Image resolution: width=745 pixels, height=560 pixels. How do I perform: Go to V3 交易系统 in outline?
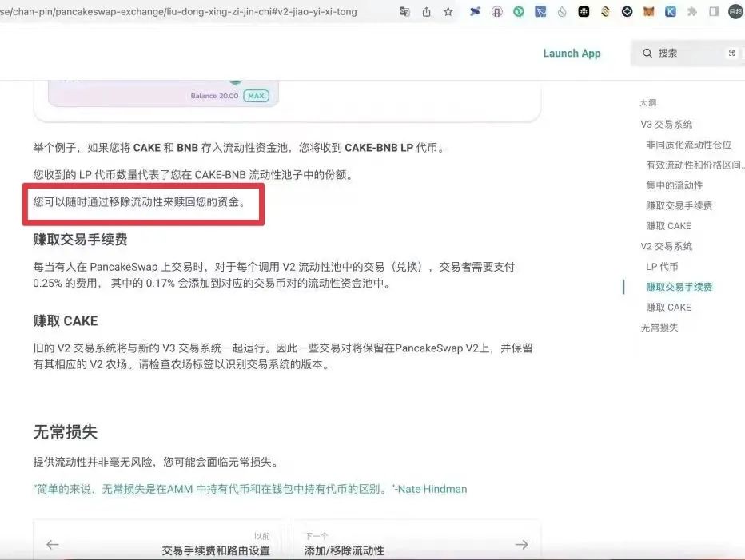click(666, 125)
